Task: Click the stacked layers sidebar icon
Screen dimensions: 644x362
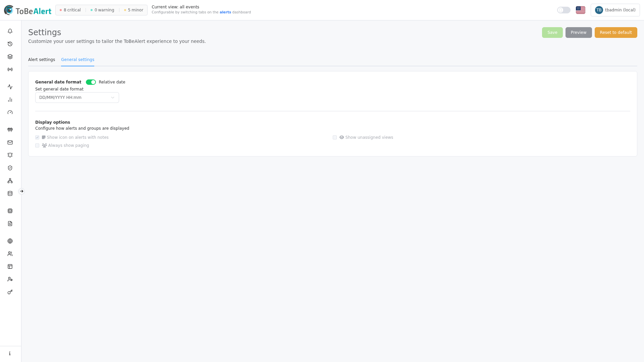Action: pyautogui.click(x=10, y=57)
